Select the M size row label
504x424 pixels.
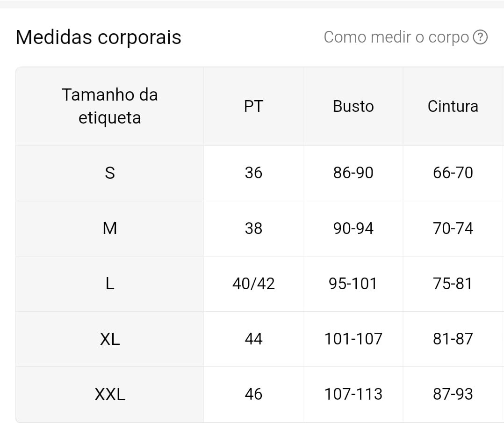coord(109,228)
